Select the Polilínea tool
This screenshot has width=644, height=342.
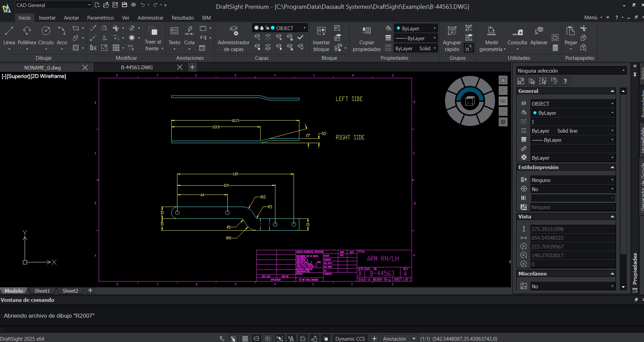tap(27, 31)
